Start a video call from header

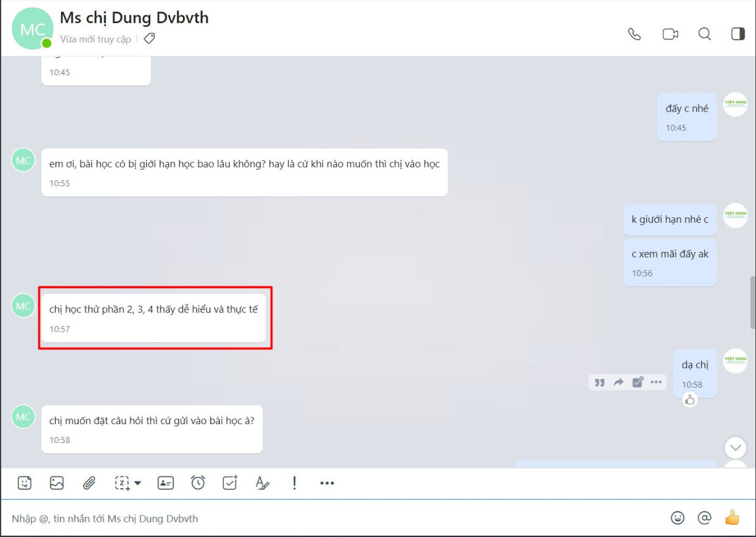(670, 34)
